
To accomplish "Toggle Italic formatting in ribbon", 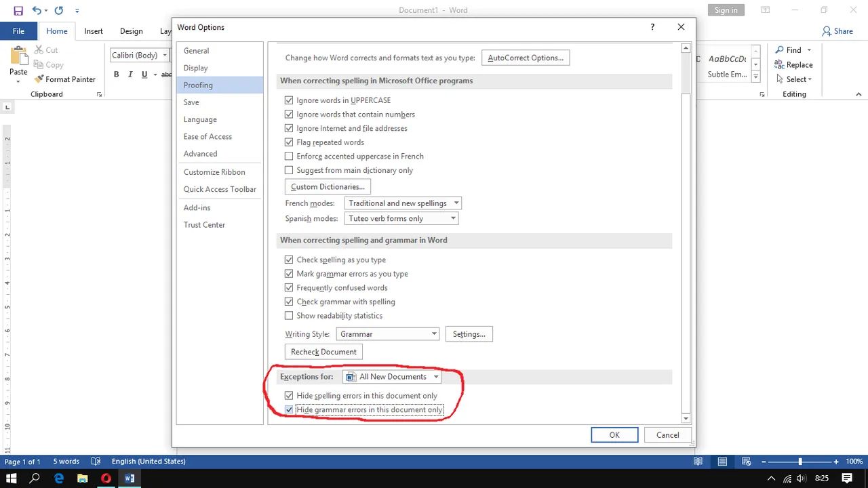I will coord(130,75).
